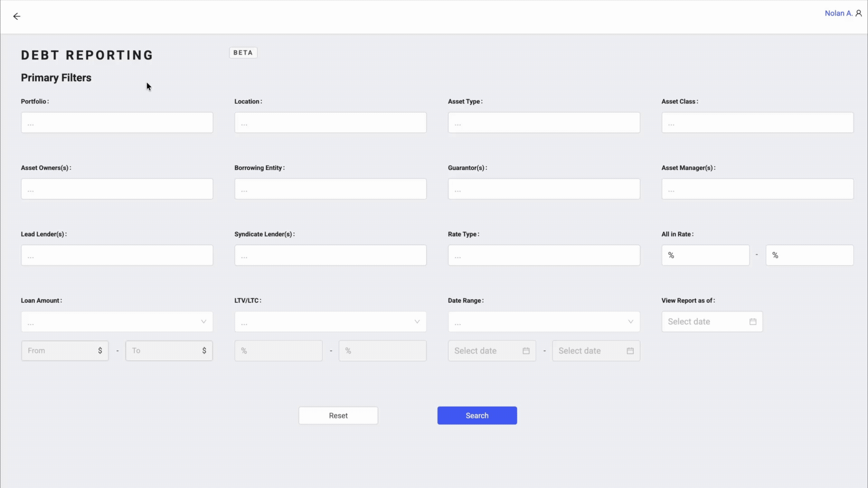Click the All in Rate minimum percentage field
The image size is (868, 488).
[x=705, y=255]
